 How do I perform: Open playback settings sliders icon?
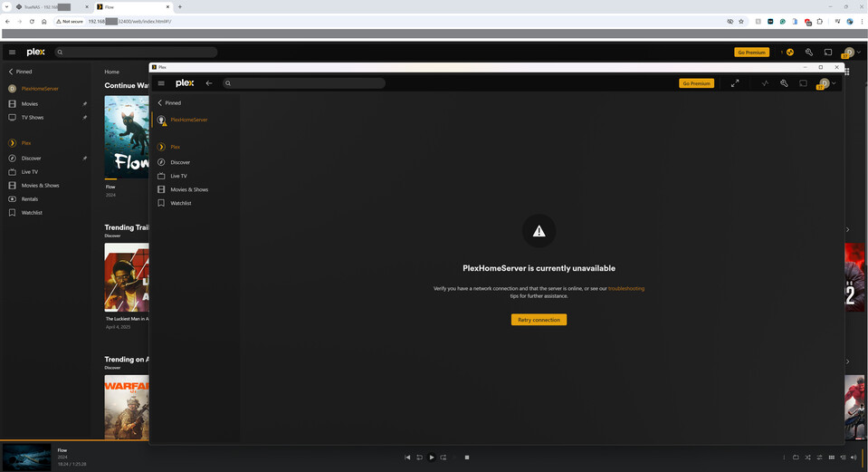pos(819,458)
